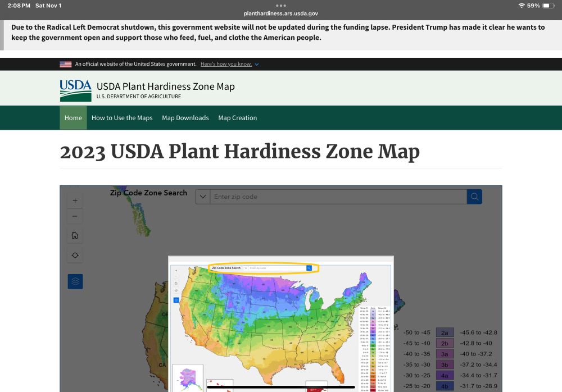This screenshot has height=392, width=562.
Task: Select the 4a zone color swatch
Action: point(445,376)
